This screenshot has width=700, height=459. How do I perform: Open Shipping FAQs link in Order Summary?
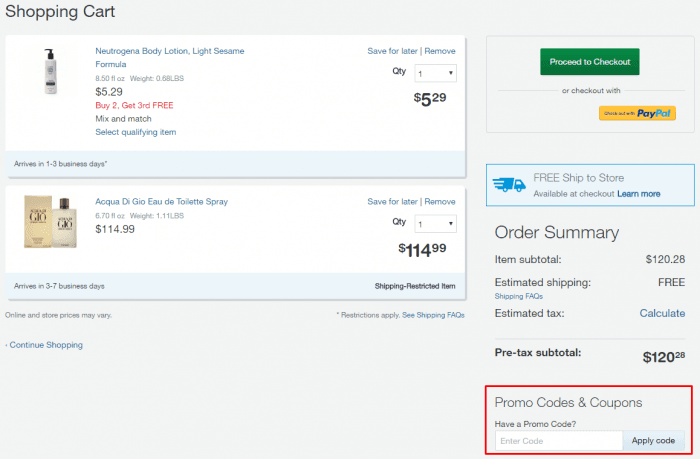pos(519,296)
